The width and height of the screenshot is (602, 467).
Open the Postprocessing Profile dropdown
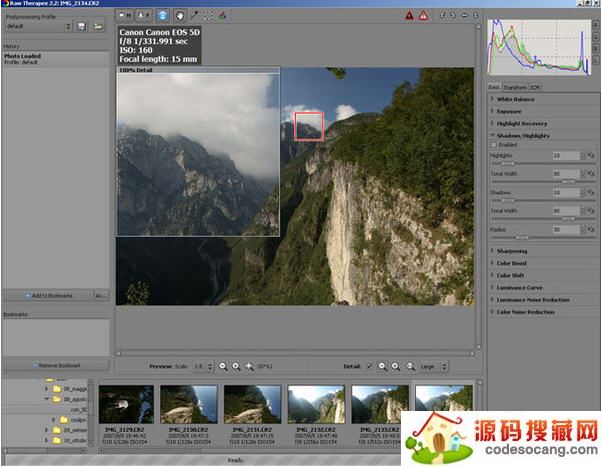click(37, 27)
